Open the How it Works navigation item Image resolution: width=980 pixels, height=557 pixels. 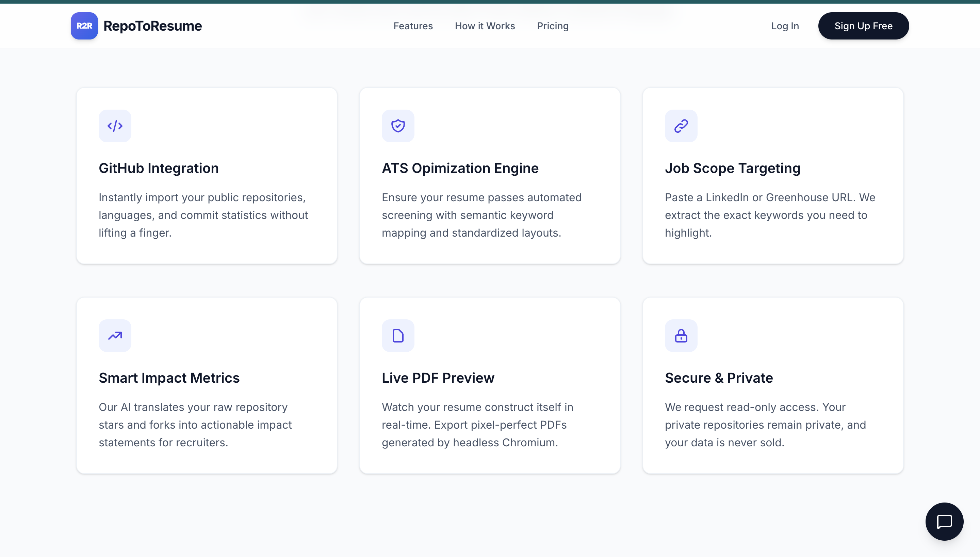coord(485,26)
